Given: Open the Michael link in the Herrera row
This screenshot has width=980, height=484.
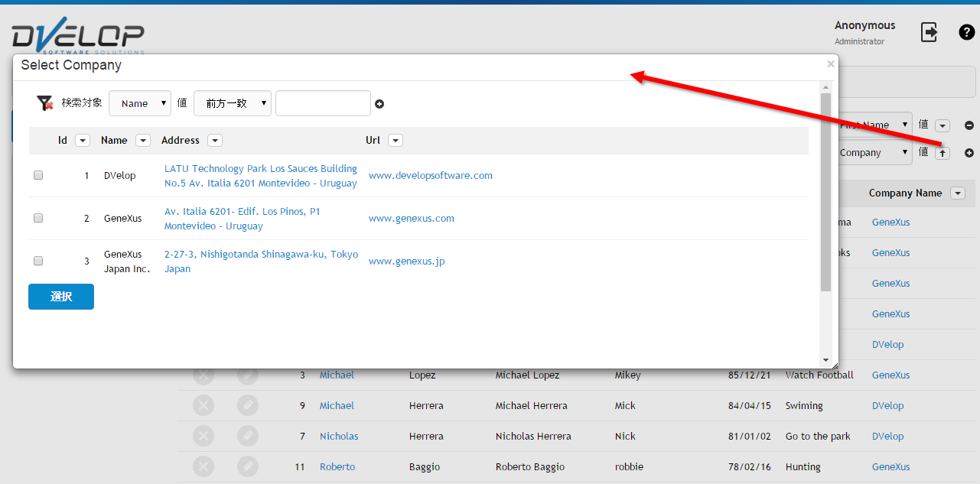Looking at the screenshot, I should coord(337,406).
